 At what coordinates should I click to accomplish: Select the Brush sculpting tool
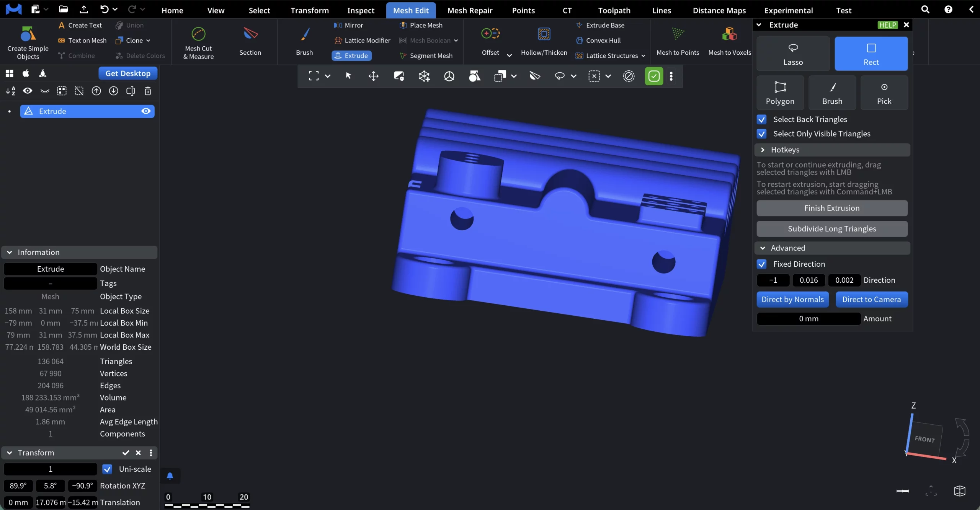(x=304, y=41)
